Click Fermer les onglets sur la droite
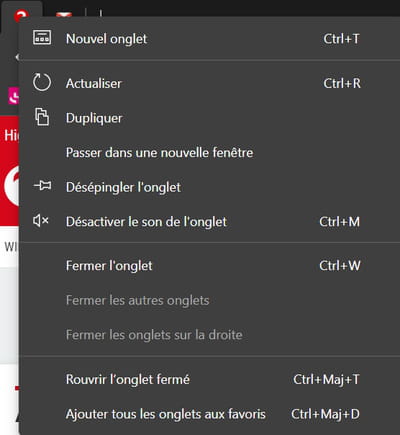This screenshot has width=400, height=435. pos(154,335)
